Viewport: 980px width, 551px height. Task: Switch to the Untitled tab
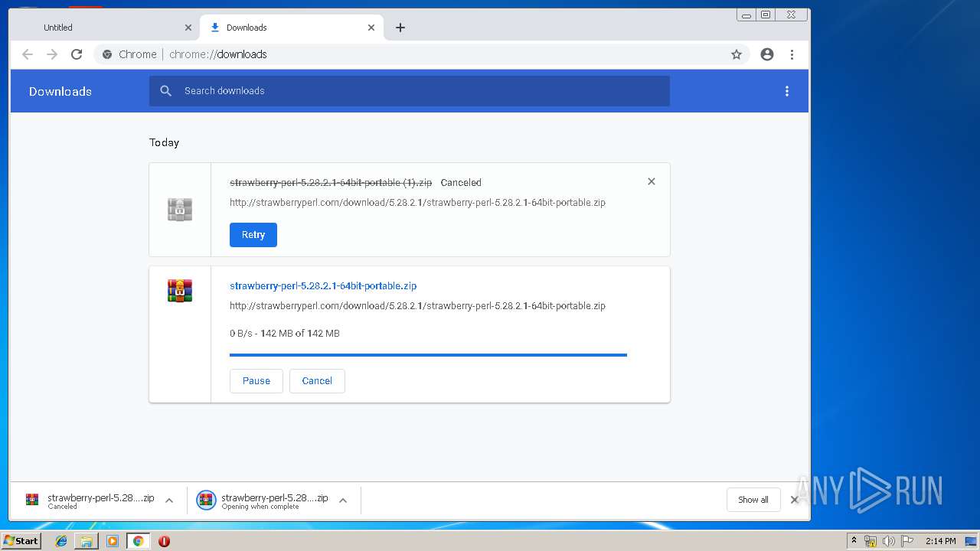[104, 28]
